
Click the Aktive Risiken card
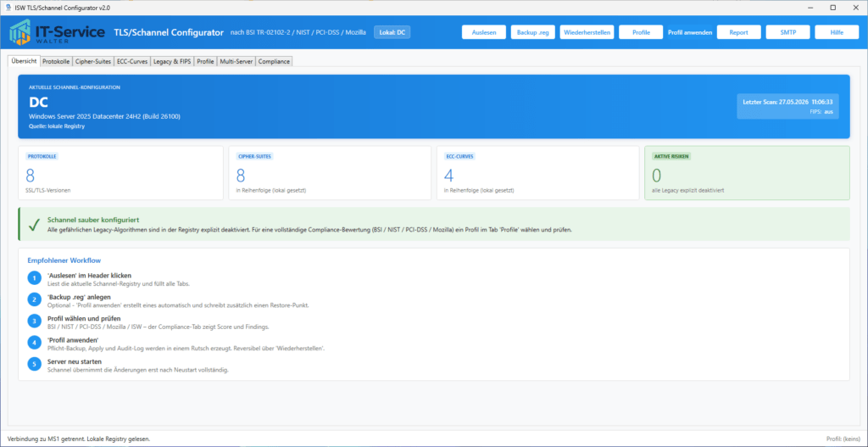pos(748,173)
